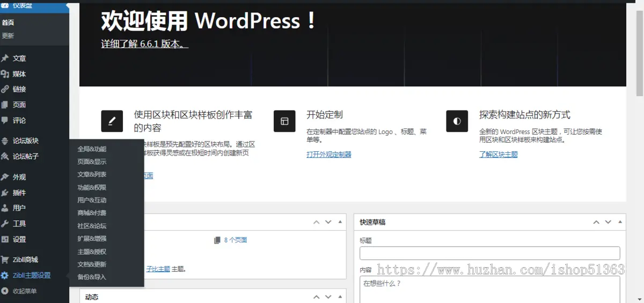Viewport: 644px width, 303px height.
Task: Click the Zibll主题设置 gear icon
Action: coord(5,276)
